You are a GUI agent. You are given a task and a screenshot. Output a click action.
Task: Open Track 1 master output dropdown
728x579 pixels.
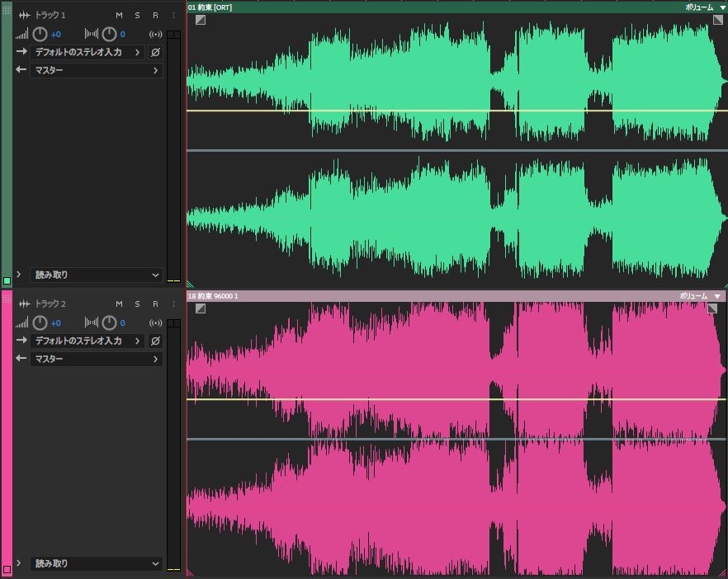tap(97, 71)
